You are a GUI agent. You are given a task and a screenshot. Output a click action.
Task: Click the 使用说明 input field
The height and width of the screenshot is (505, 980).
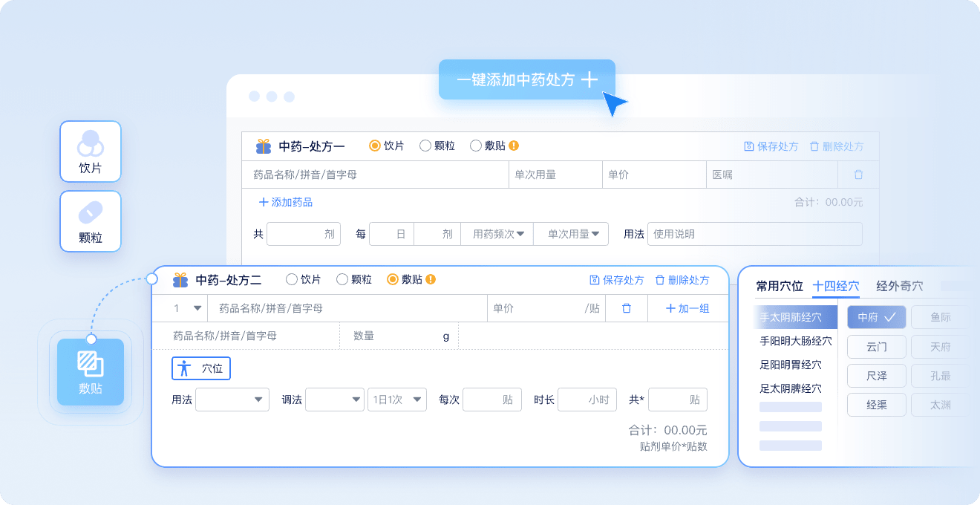[754, 234]
